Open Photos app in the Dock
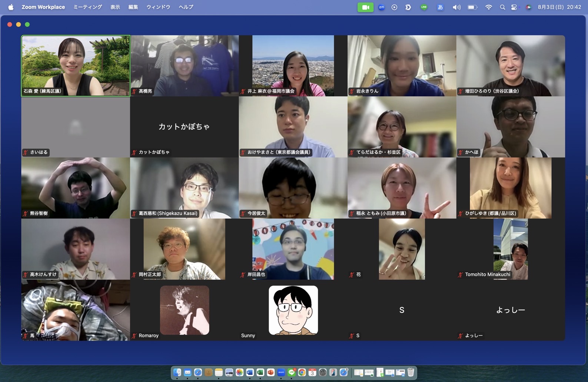The height and width of the screenshot is (382, 588). 240,372
